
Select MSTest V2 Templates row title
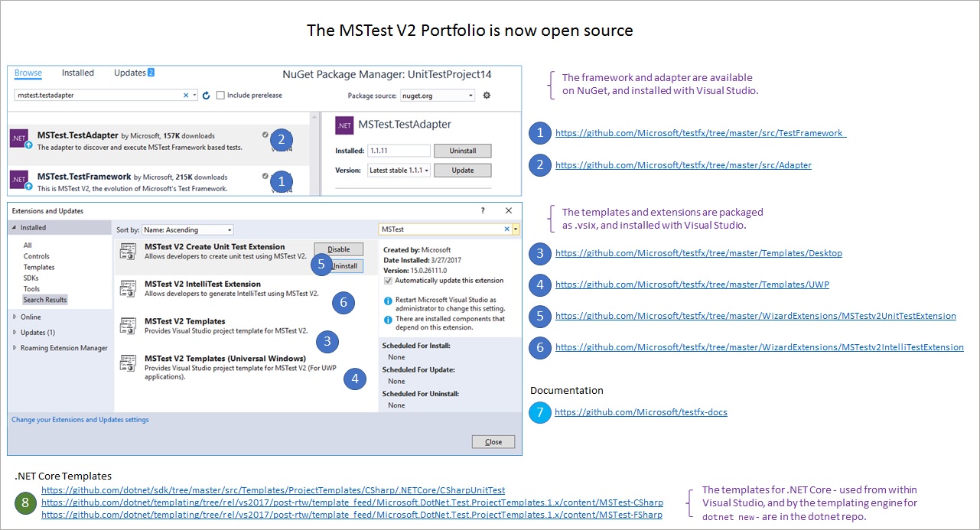[x=185, y=321]
